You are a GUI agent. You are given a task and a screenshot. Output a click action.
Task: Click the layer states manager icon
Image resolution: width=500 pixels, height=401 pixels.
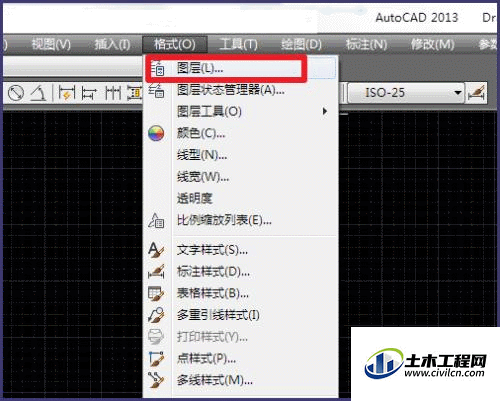pyautogui.click(x=156, y=90)
